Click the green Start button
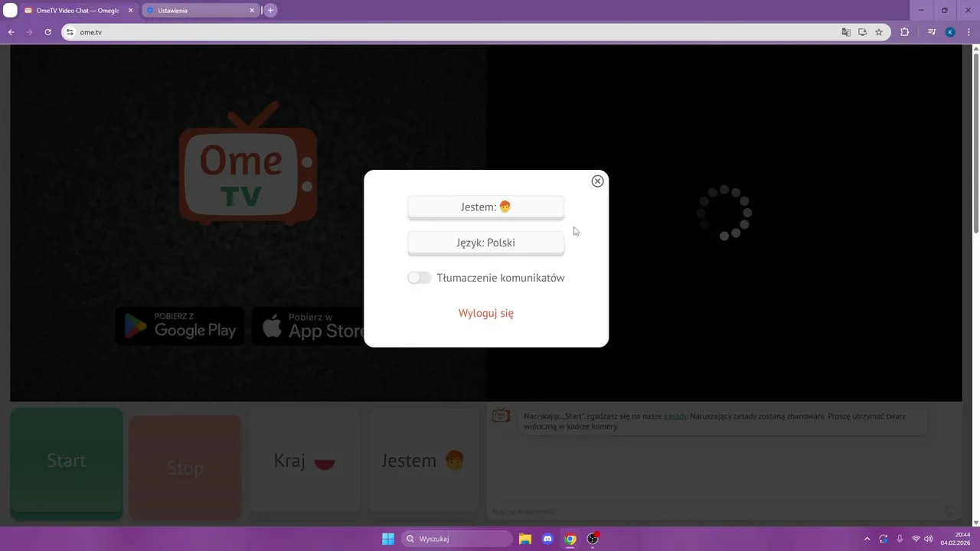 click(x=67, y=463)
